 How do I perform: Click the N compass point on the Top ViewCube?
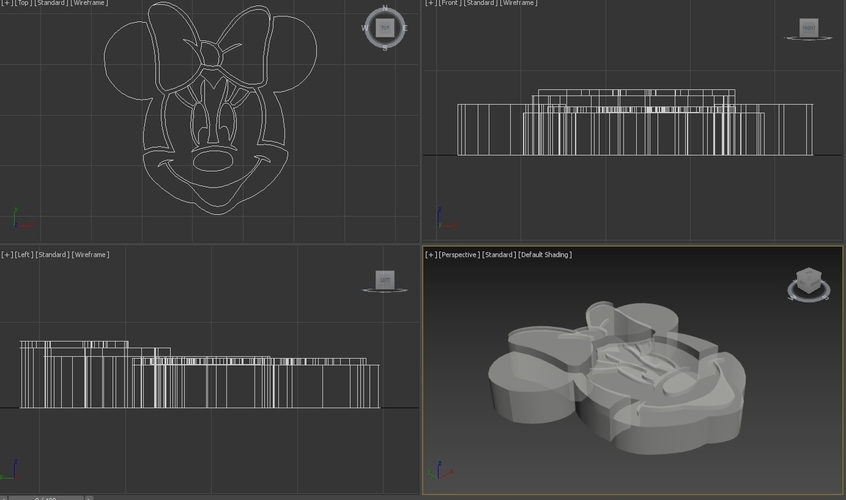coord(385,8)
